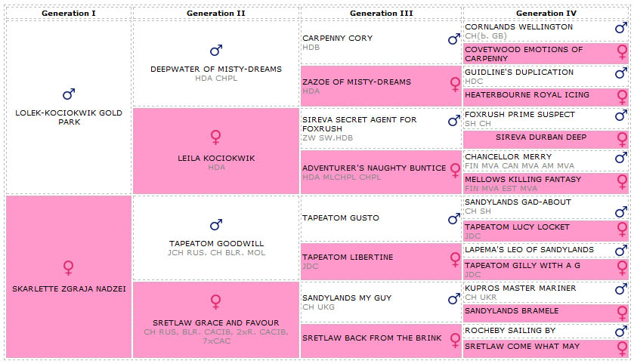Image resolution: width=634 pixels, height=364 pixels.
Task: Click female icon above Leila Kociokwik
Action: [216, 137]
